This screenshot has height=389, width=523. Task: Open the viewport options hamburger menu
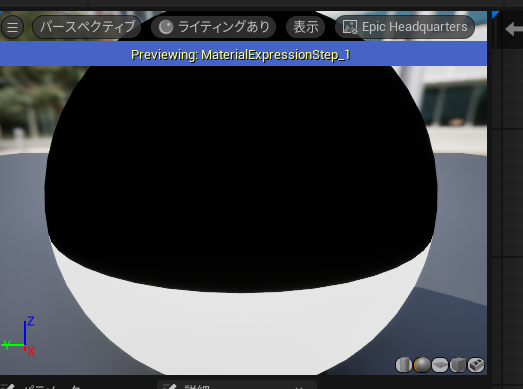(12, 27)
